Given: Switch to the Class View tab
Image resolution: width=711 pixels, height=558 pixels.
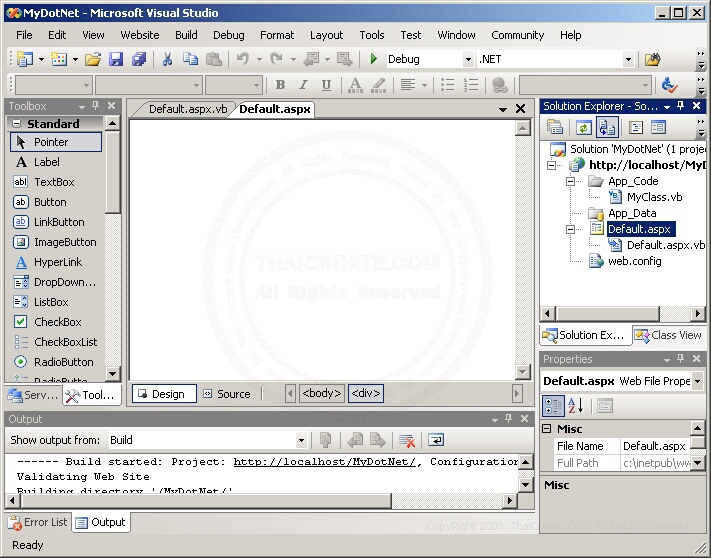Looking at the screenshot, I should [x=668, y=335].
